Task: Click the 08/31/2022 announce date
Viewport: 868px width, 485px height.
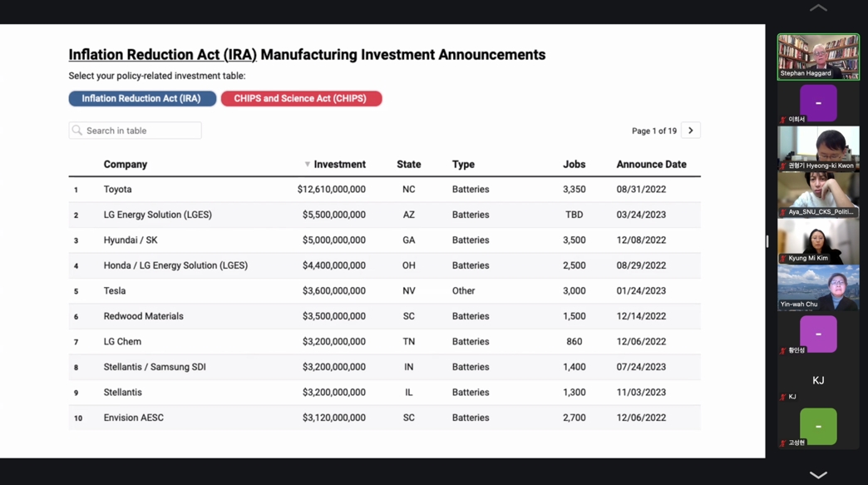Action: [x=641, y=190]
